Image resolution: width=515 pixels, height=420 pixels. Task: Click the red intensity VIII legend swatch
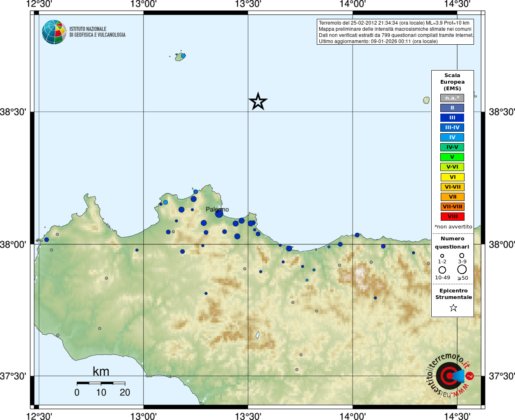click(x=452, y=217)
